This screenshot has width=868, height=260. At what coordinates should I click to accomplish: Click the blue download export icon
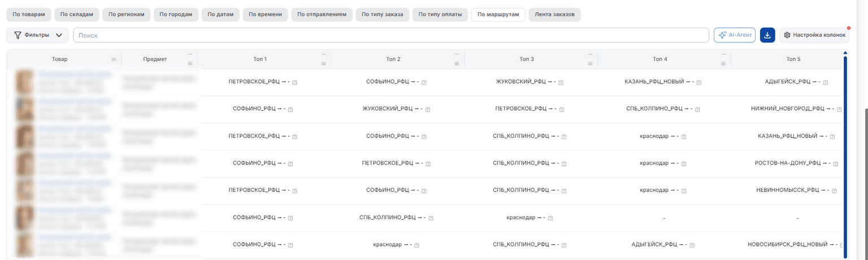(767, 35)
